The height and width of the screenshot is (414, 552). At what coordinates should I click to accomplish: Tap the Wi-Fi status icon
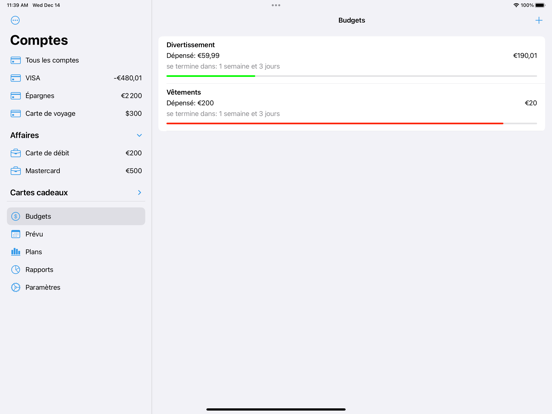click(x=516, y=5)
